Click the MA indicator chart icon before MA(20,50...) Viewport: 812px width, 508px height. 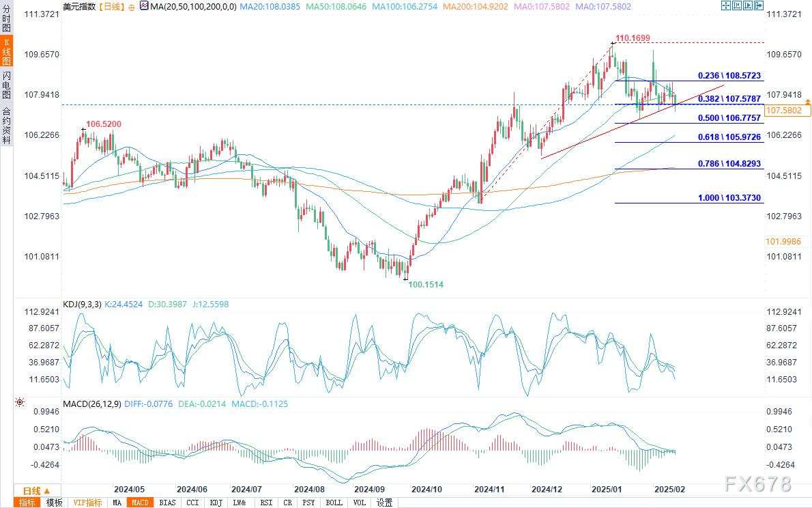click(144, 6)
